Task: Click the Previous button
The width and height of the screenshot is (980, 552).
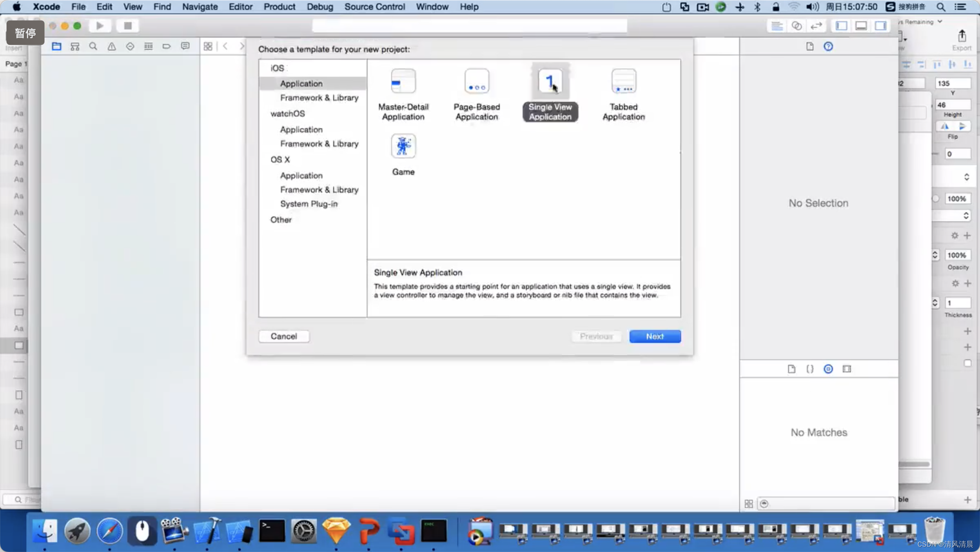Action: [596, 336]
